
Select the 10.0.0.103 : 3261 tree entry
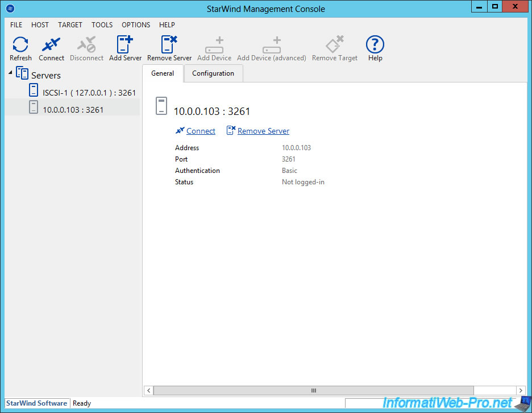pyautogui.click(x=73, y=109)
